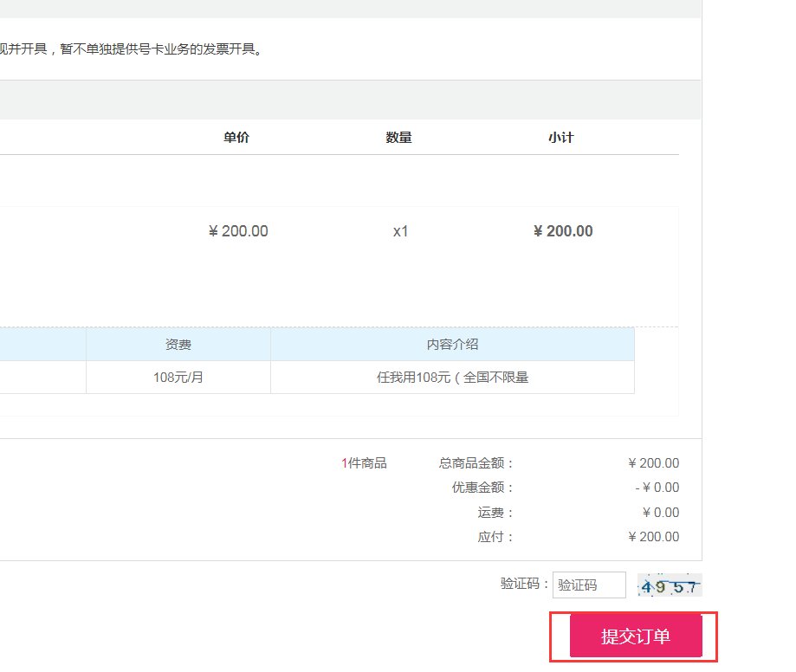Click the 资费 table header
The height and width of the screenshot is (672, 796).
click(x=178, y=345)
